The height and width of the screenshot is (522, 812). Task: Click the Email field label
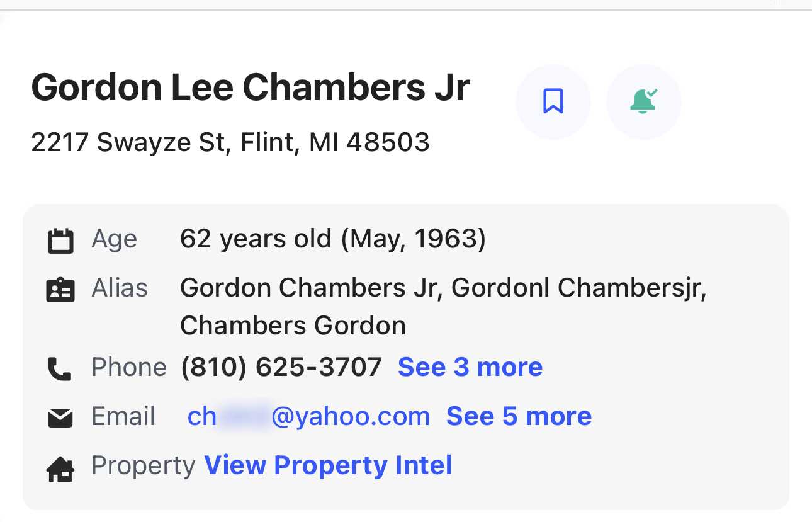tap(123, 416)
